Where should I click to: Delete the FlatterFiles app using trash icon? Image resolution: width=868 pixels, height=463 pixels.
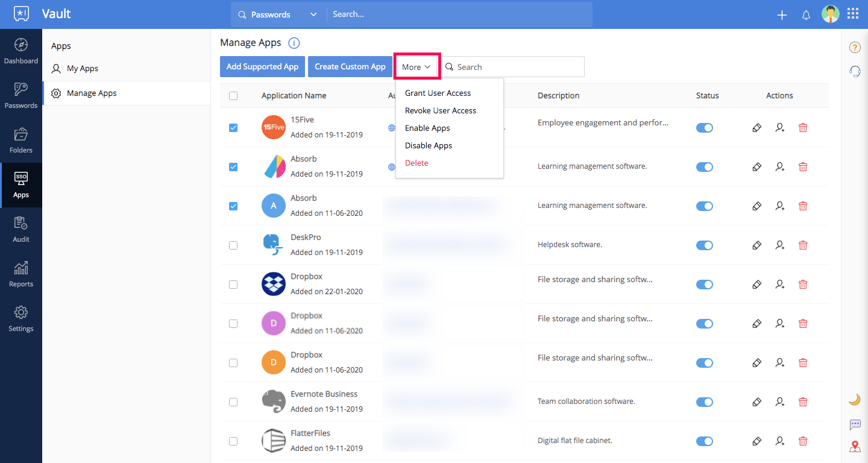coord(803,441)
